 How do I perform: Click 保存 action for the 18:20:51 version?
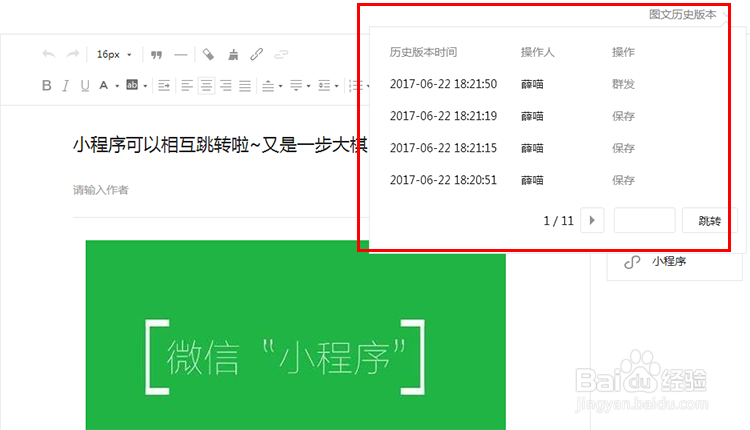pyautogui.click(x=623, y=180)
